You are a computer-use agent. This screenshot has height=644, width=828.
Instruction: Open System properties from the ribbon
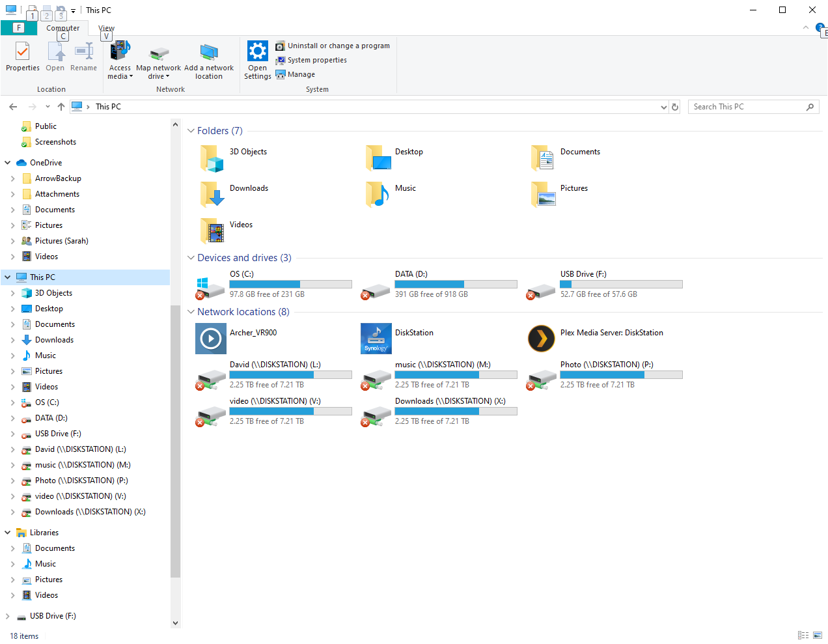pos(318,60)
